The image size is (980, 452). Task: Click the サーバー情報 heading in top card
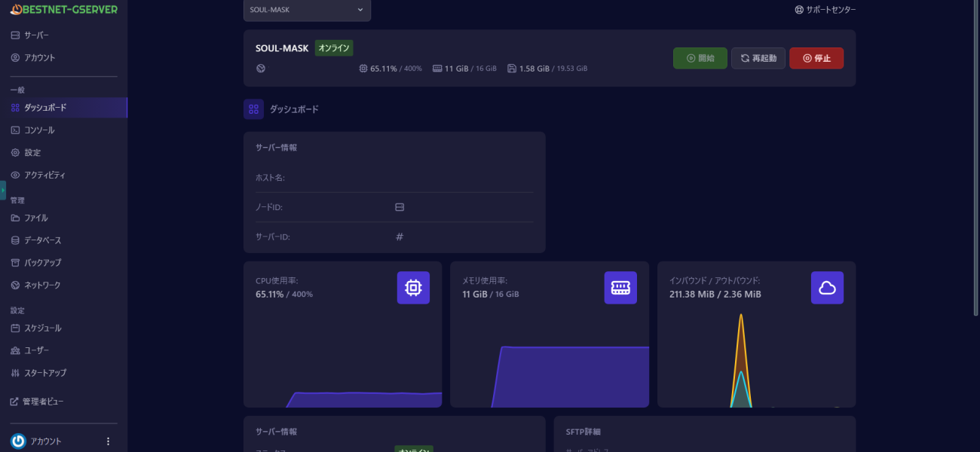coord(277,148)
